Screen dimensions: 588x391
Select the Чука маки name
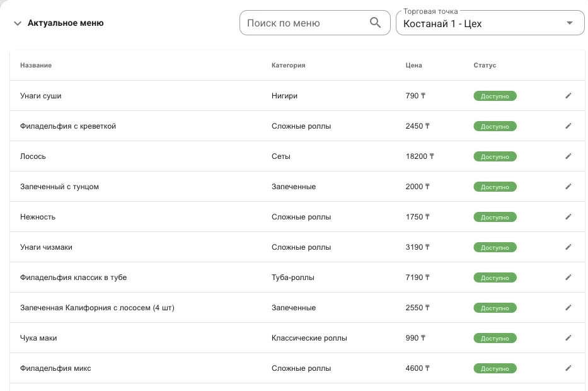38,338
